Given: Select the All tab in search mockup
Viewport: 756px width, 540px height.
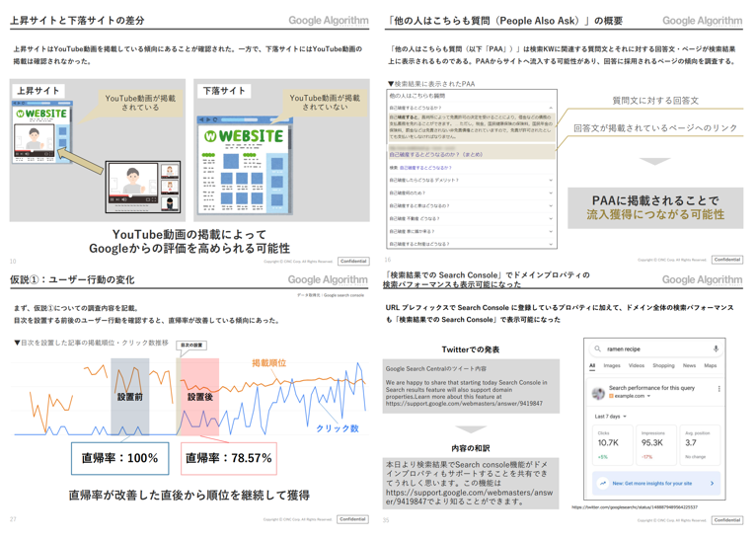Looking at the screenshot, I should pyautogui.click(x=592, y=366).
